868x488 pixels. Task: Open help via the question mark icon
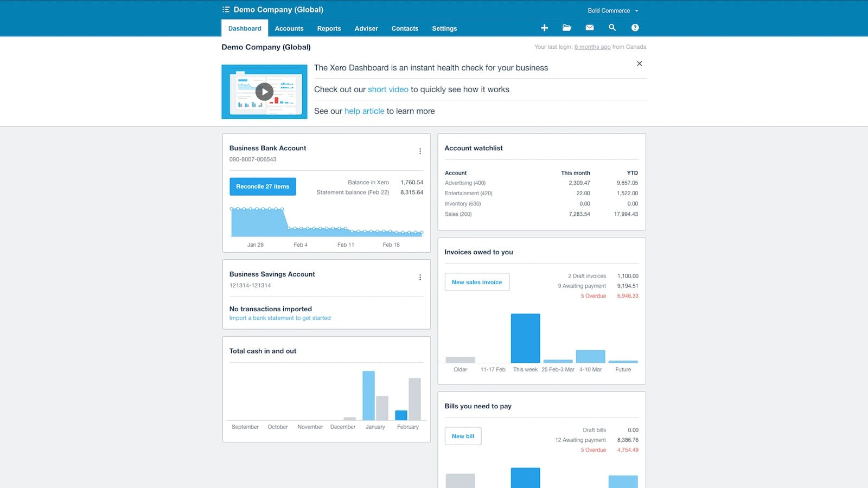pyautogui.click(x=635, y=28)
